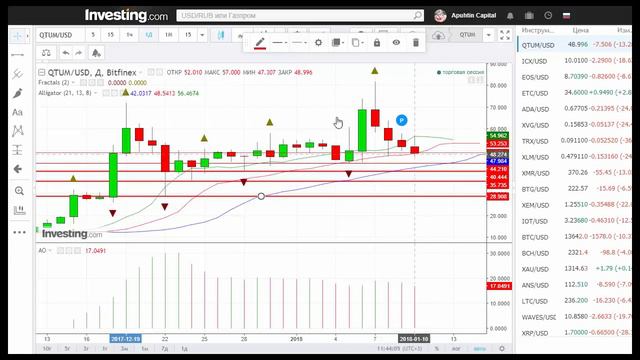Open QTUM/USD Bitfinex legend dropdown arrow
Viewport: 640px width, 360px height.
tap(141, 73)
